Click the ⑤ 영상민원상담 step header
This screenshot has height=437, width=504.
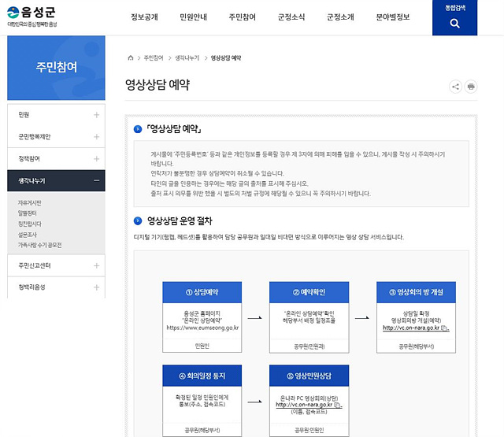309,376
